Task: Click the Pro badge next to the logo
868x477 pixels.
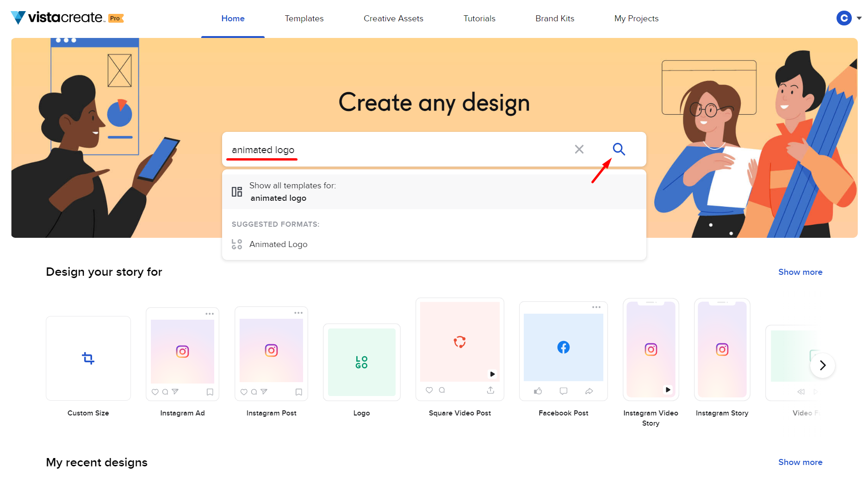Action: (116, 19)
